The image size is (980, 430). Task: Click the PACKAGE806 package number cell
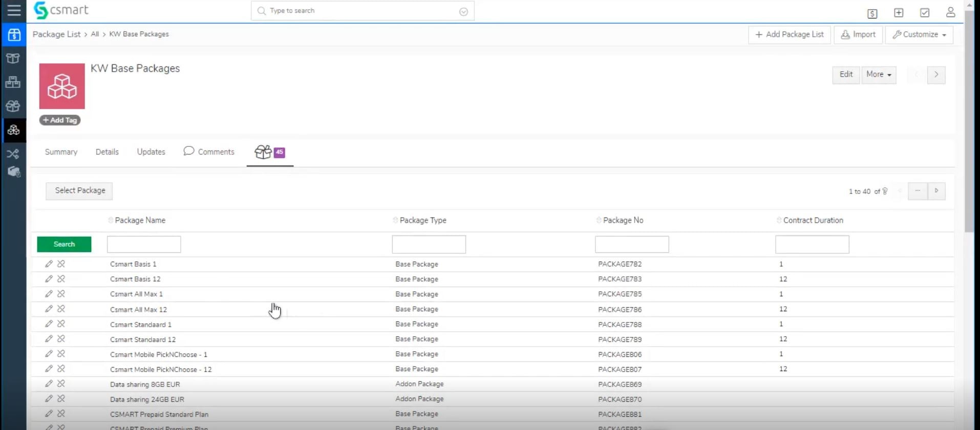[x=620, y=354]
